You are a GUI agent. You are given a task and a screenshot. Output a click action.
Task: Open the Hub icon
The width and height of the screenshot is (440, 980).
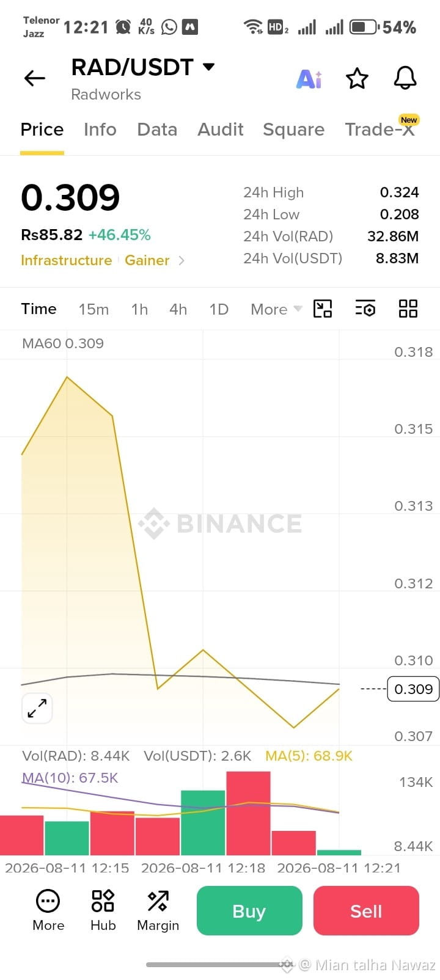(103, 910)
